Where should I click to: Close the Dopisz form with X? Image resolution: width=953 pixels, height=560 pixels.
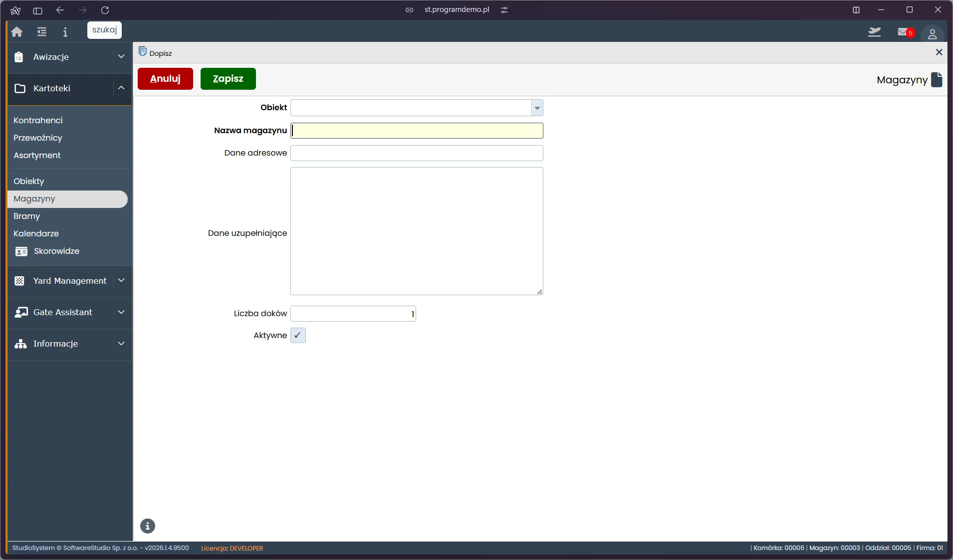click(x=939, y=52)
